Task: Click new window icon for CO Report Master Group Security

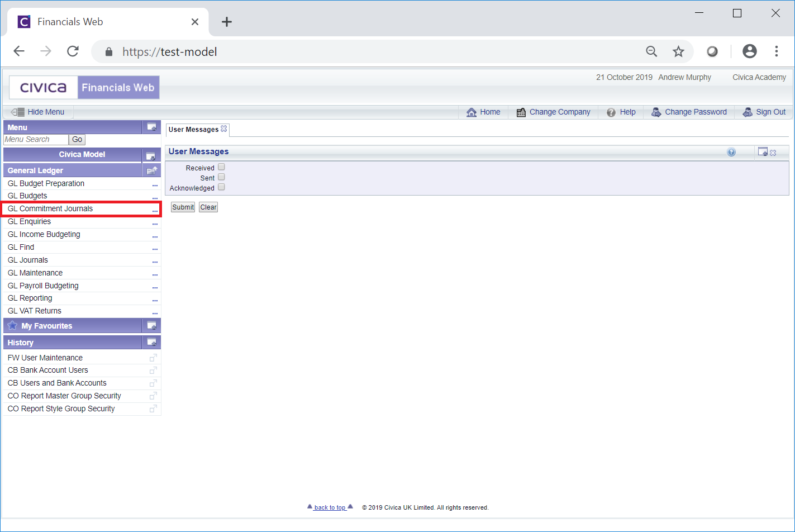Action: 153,396
